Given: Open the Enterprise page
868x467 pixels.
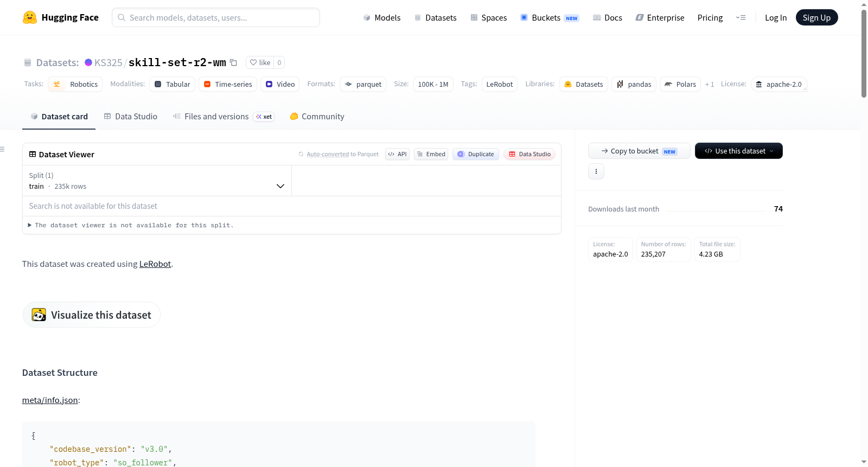Looking at the screenshot, I should (x=660, y=17).
